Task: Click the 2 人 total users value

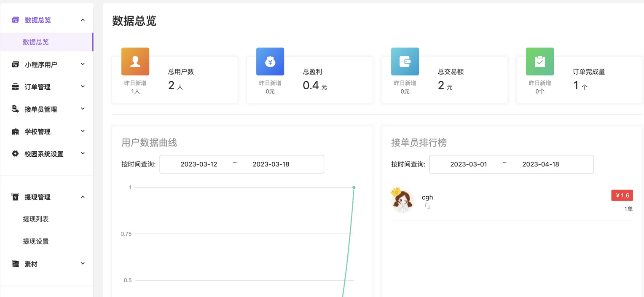Action: pos(175,86)
